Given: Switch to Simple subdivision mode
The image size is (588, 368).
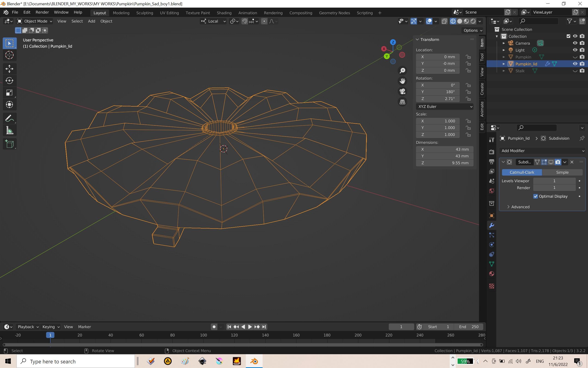Looking at the screenshot, I should tap(562, 172).
